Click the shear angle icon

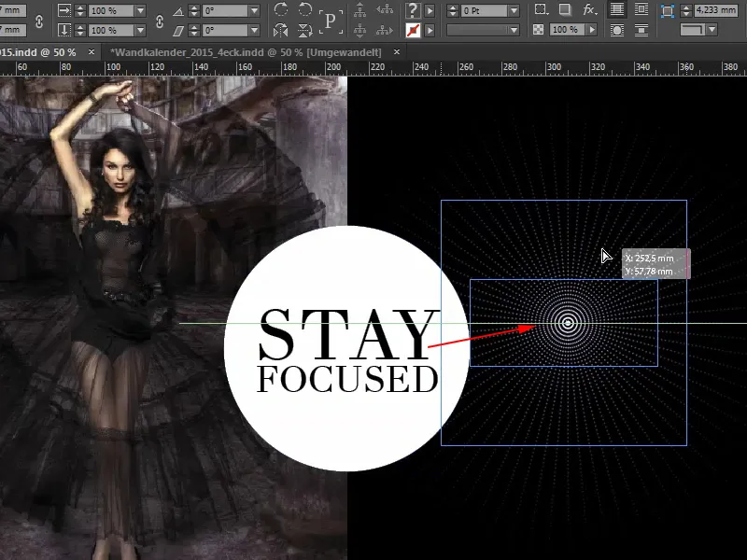178,31
